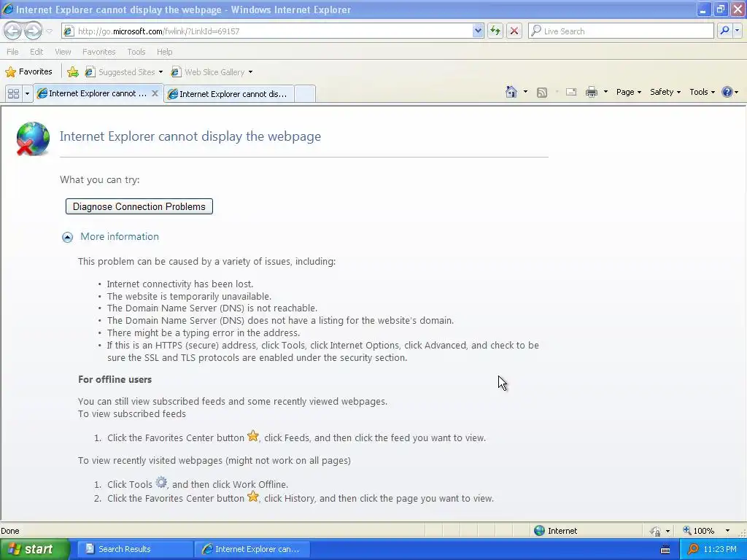Click the system tray search icon

693,549
